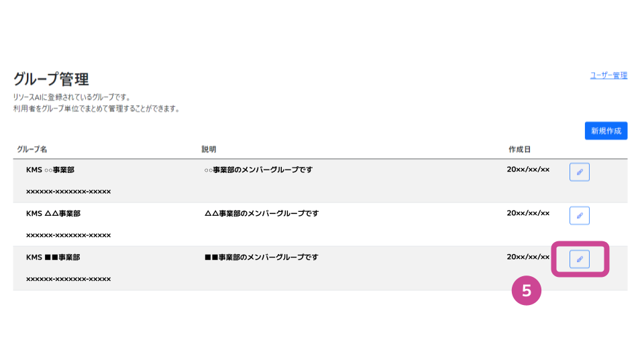Click description △△事業部のメンバーグループです
The height and width of the screenshot is (362, 644).
[262, 213]
